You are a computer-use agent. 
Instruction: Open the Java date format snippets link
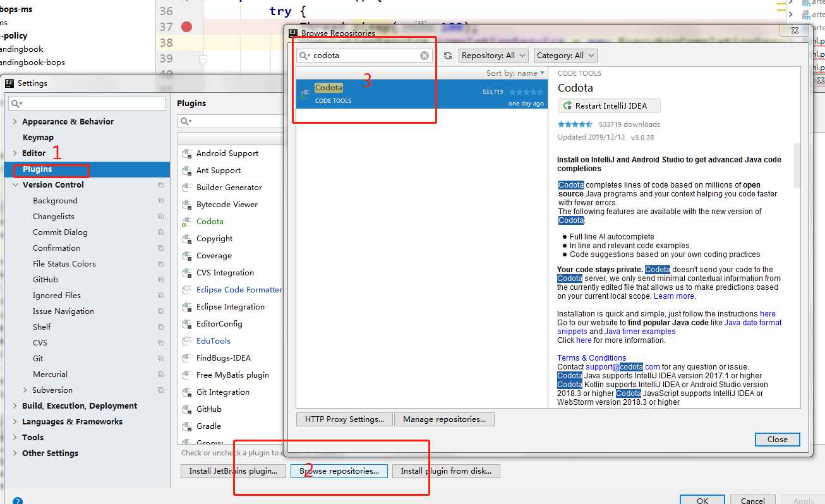tap(754, 323)
